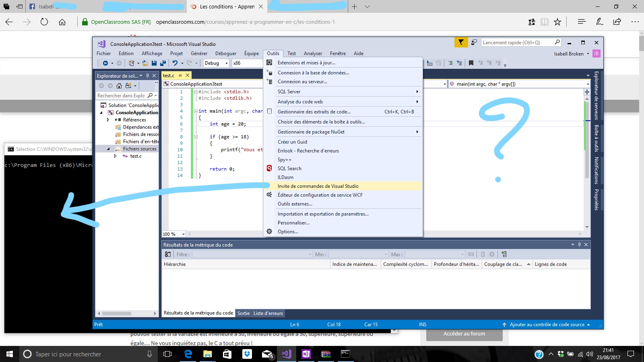This screenshot has width=644, height=362.
Task: Click the bookmark icon in the editor toolbar
Action: click(471, 63)
